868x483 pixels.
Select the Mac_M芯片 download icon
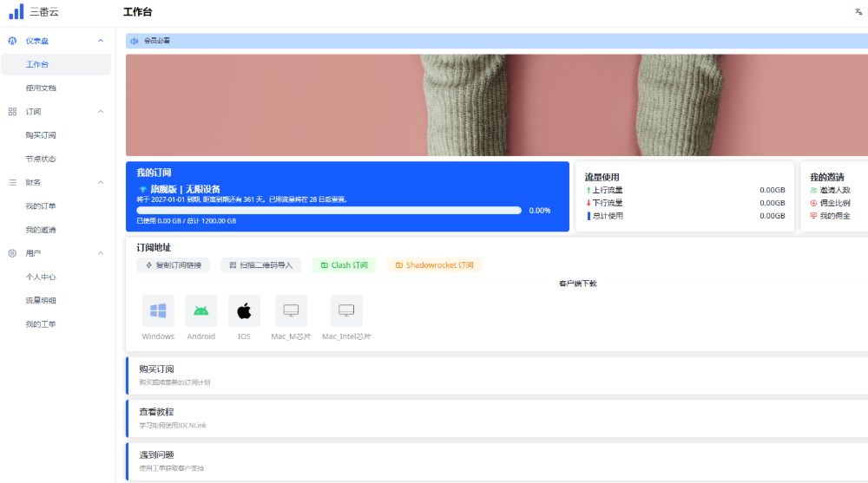[x=291, y=310]
